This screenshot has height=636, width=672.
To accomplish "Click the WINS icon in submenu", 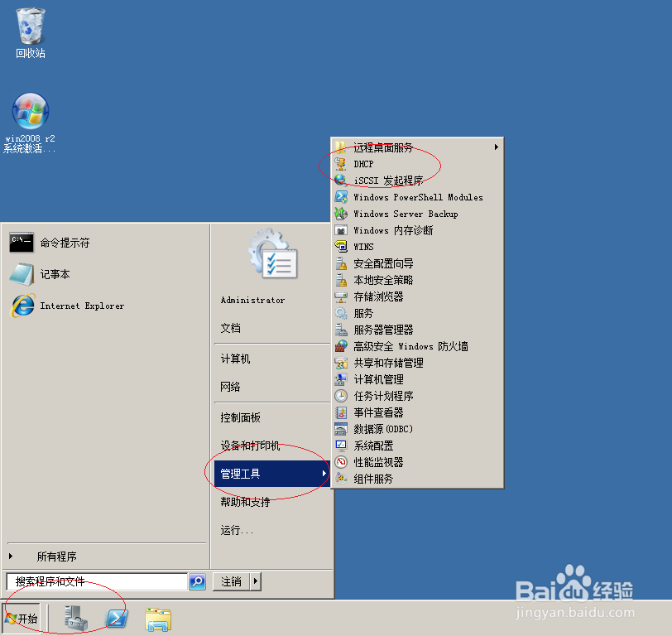I will click(341, 247).
